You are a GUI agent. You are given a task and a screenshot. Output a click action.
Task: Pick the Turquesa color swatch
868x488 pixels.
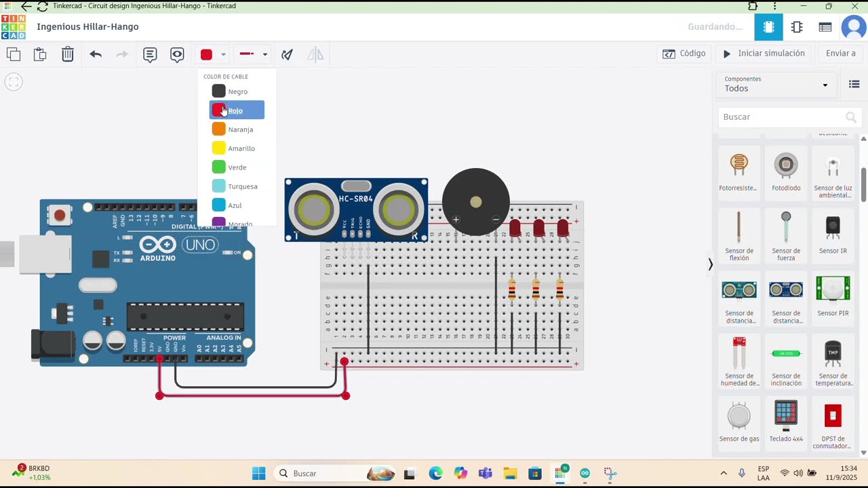(x=218, y=186)
